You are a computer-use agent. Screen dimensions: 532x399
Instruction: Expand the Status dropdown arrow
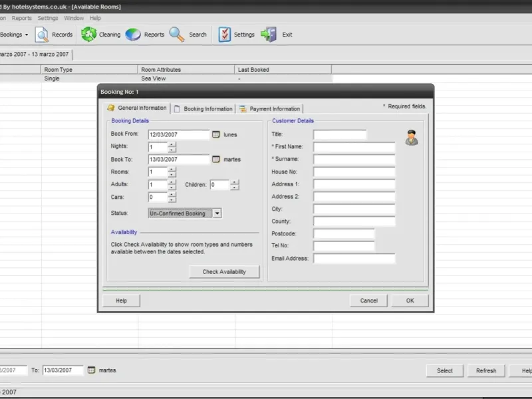tap(217, 213)
